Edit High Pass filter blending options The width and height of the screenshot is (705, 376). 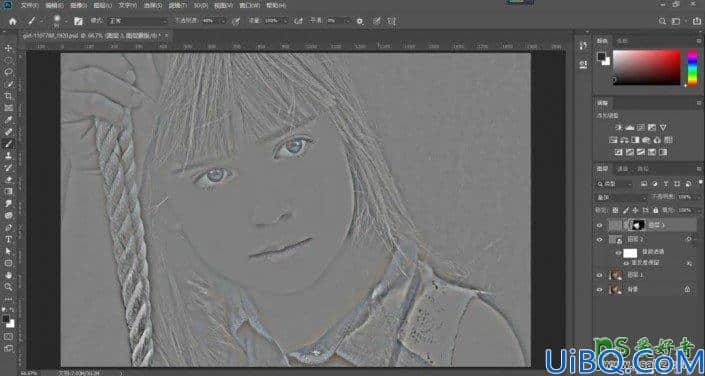point(688,263)
